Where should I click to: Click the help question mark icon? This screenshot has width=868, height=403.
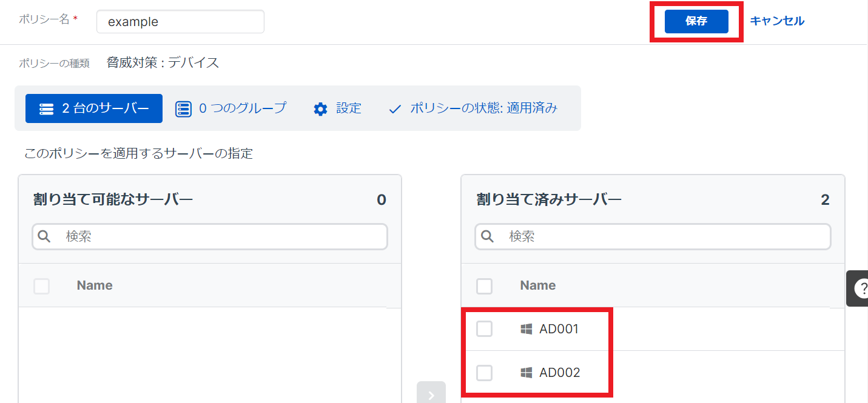pyautogui.click(x=861, y=289)
